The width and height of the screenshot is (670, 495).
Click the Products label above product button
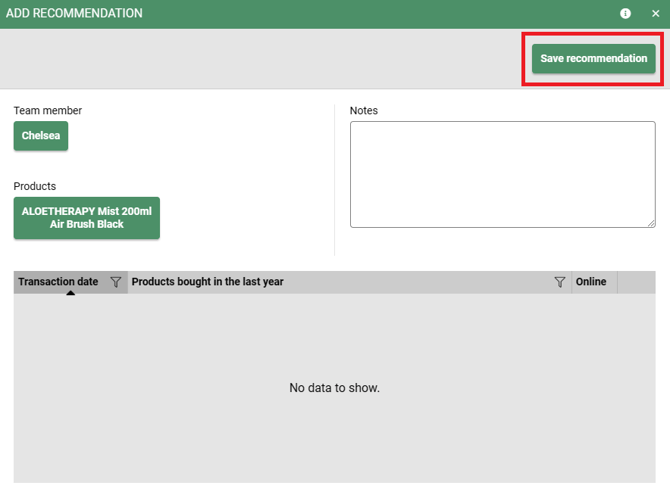point(35,187)
